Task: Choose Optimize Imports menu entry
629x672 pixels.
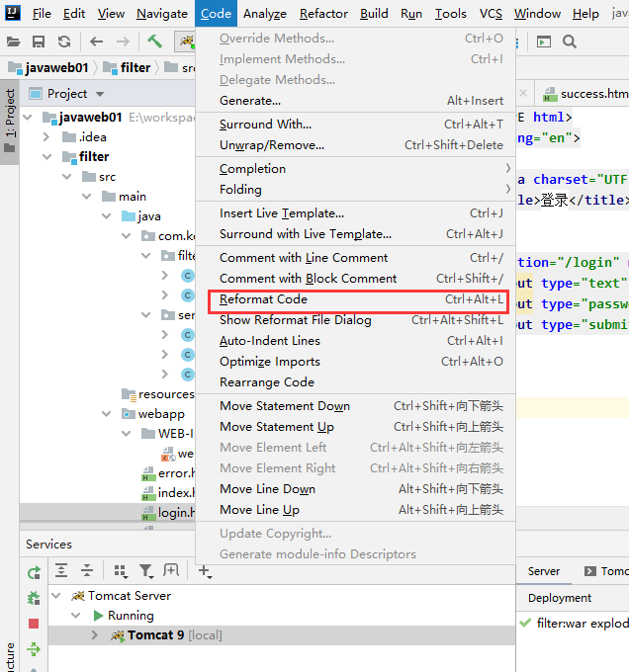Action: (356, 362)
